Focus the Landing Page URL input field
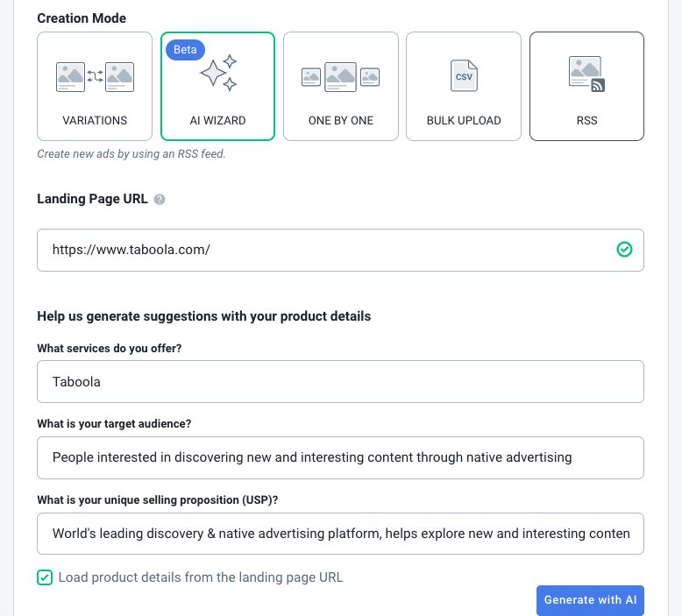Viewport: 682px width, 616px height. coord(324,250)
